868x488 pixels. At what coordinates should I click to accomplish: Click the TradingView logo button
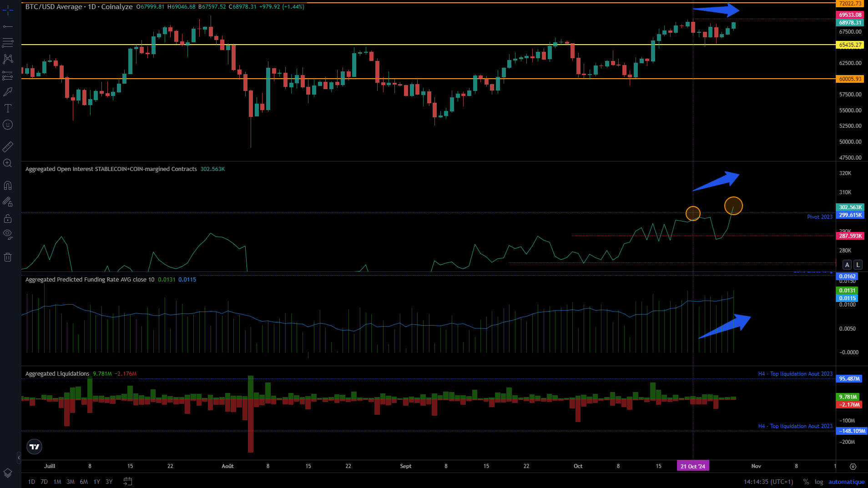(35, 447)
